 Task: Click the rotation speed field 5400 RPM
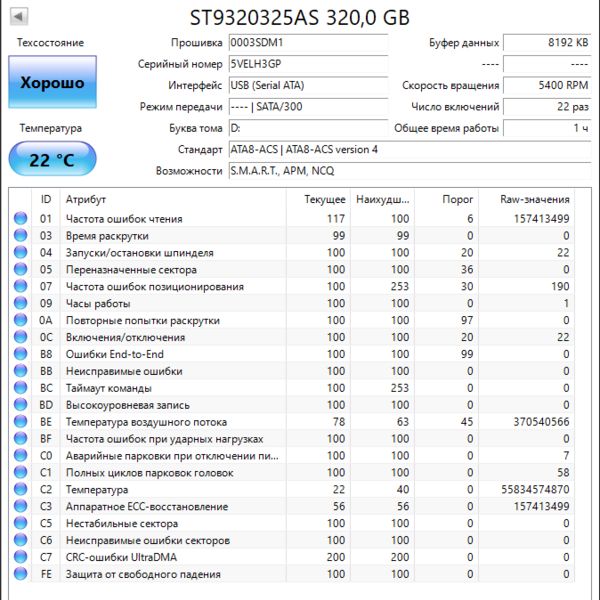coord(547,85)
